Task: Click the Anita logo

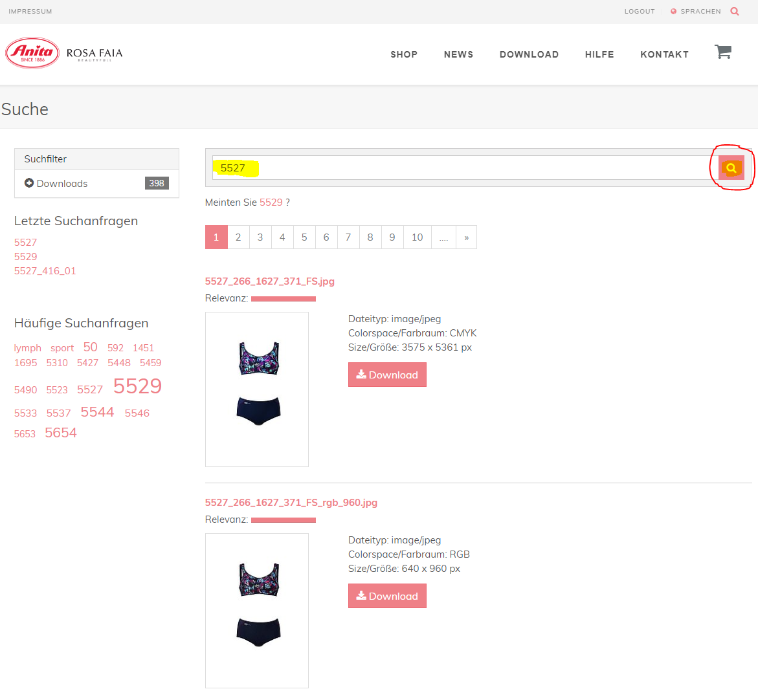Action: click(32, 53)
